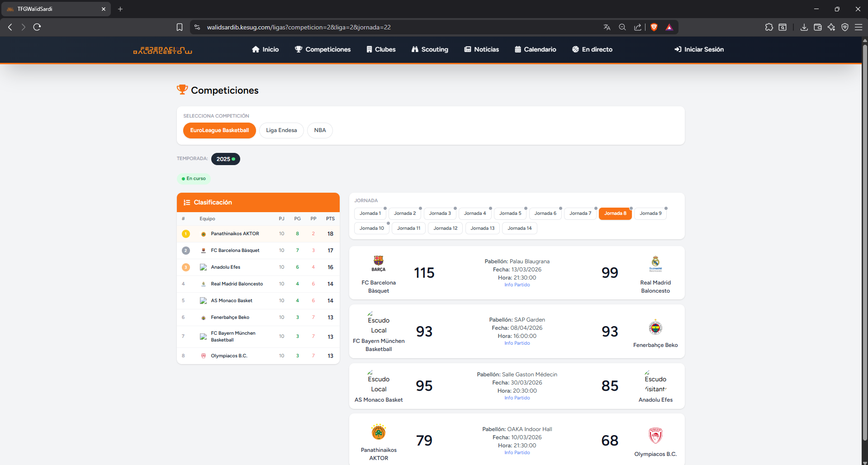Screen dimensions: 868x465
Task: Open the browser hamburger menu
Action: tap(858, 27)
